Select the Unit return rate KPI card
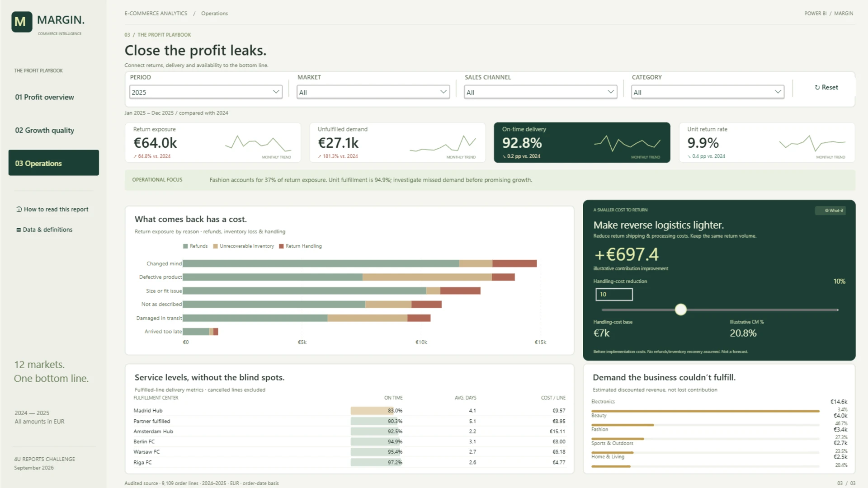The image size is (868, 488). tap(767, 142)
